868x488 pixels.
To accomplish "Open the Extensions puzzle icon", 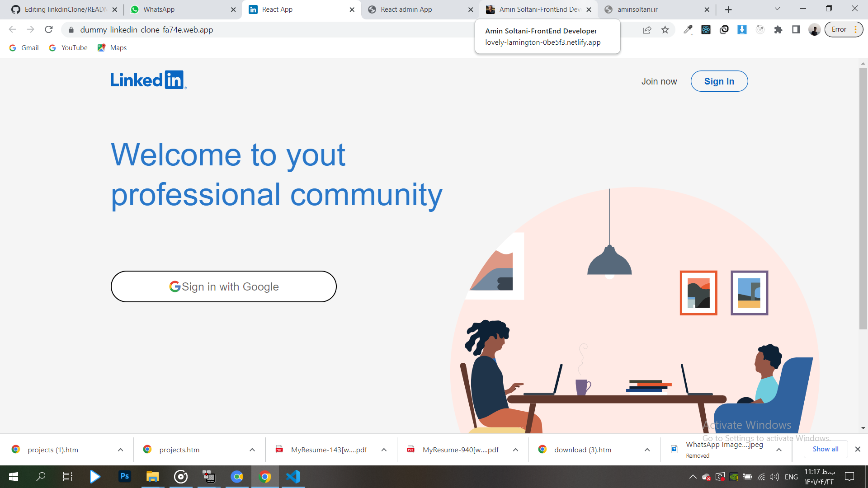I will coord(778,30).
